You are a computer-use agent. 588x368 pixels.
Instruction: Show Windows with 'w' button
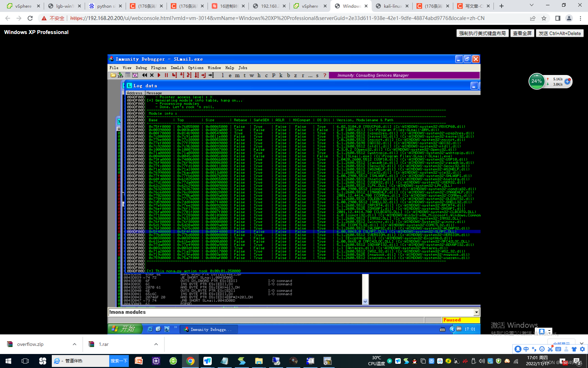click(x=252, y=75)
